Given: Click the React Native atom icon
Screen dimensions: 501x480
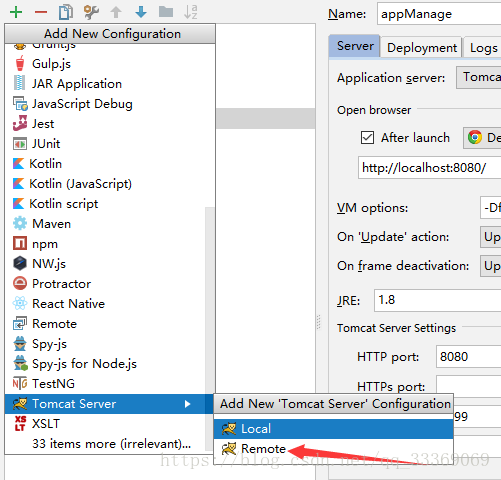Looking at the screenshot, I should [20, 303].
